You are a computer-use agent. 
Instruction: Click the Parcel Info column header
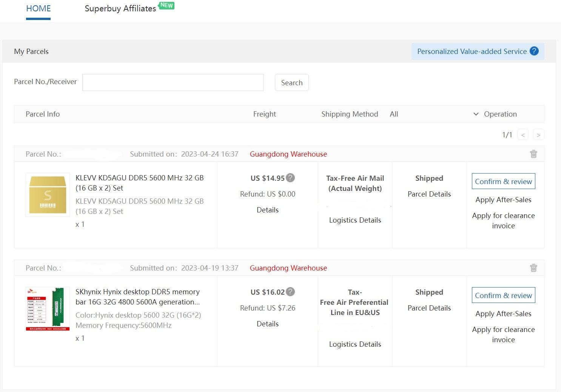(43, 114)
